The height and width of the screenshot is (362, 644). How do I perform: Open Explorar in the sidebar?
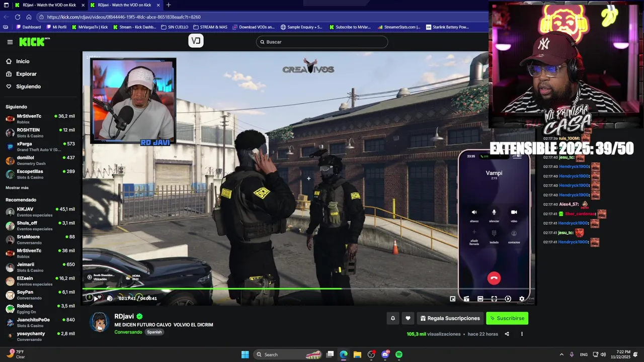(x=26, y=74)
